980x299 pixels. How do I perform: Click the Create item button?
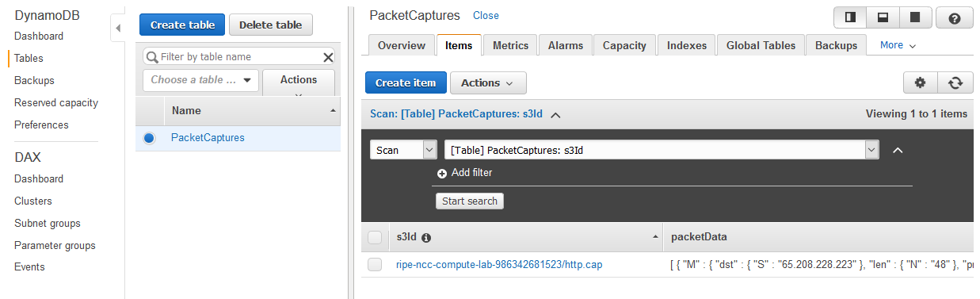pyautogui.click(x=405, y=82)
